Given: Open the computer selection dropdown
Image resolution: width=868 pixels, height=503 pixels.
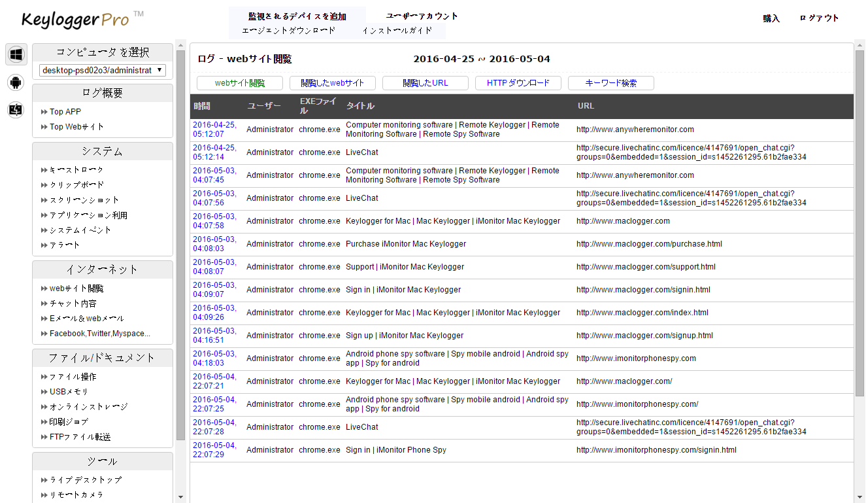Looking at the screenshot, I should click(103, 70).
